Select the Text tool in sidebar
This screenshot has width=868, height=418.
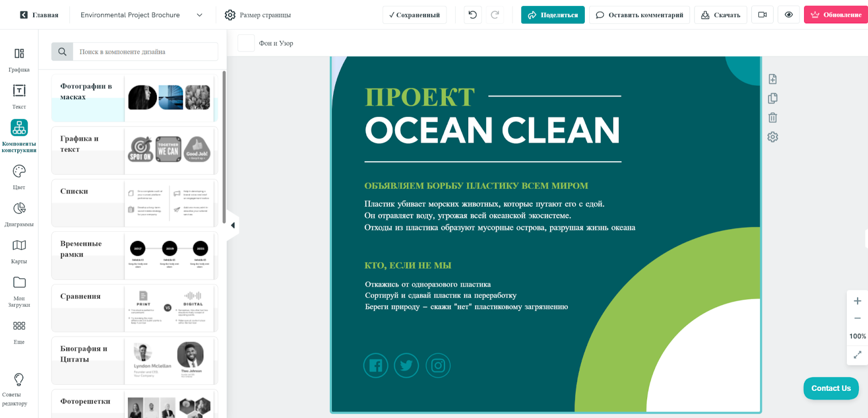19,96
